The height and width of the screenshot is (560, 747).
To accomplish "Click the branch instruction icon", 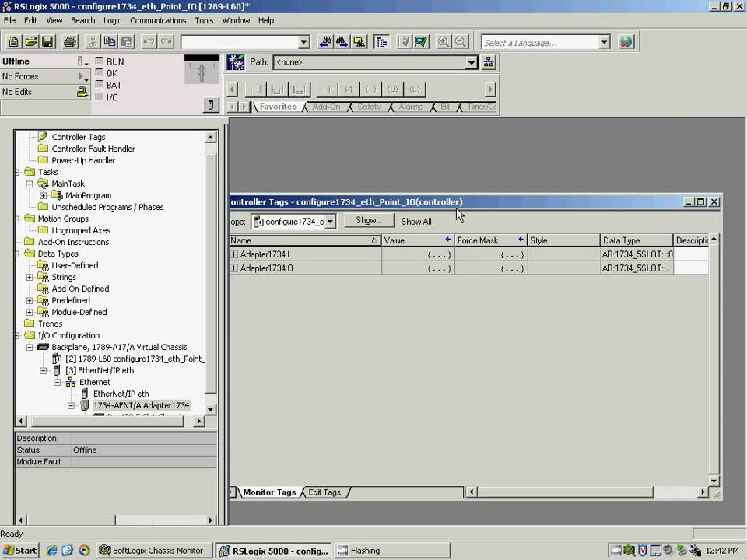I will (x=277, y=89).
